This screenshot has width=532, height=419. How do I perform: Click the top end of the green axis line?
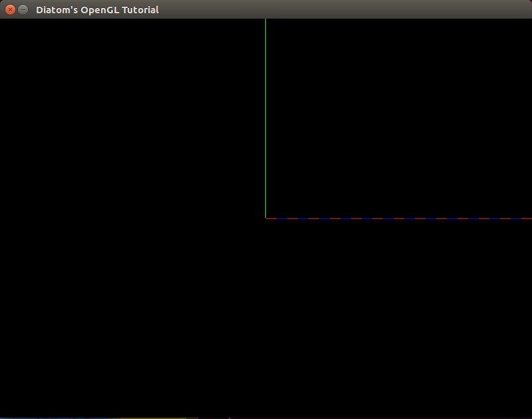pos(265,20)
